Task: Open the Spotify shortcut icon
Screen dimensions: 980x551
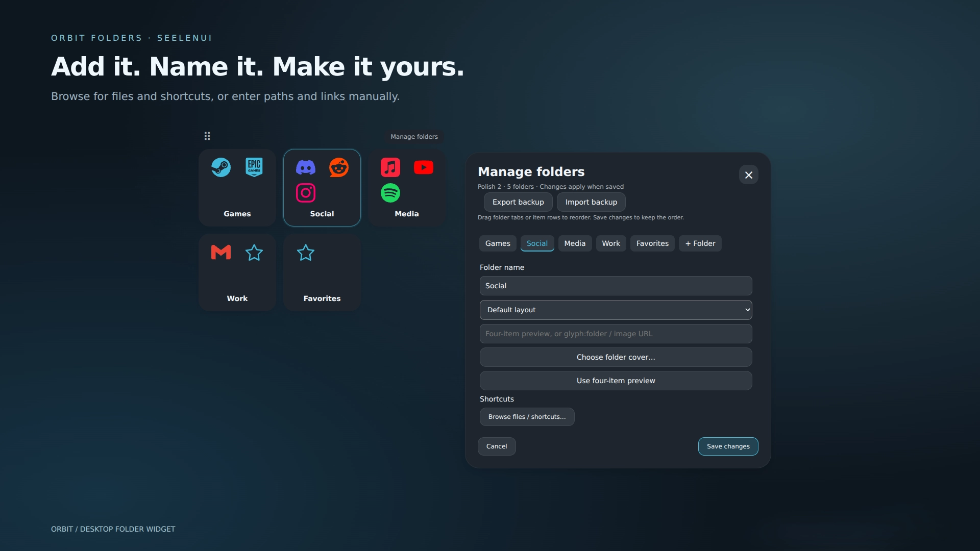Action: pos(390,193)
